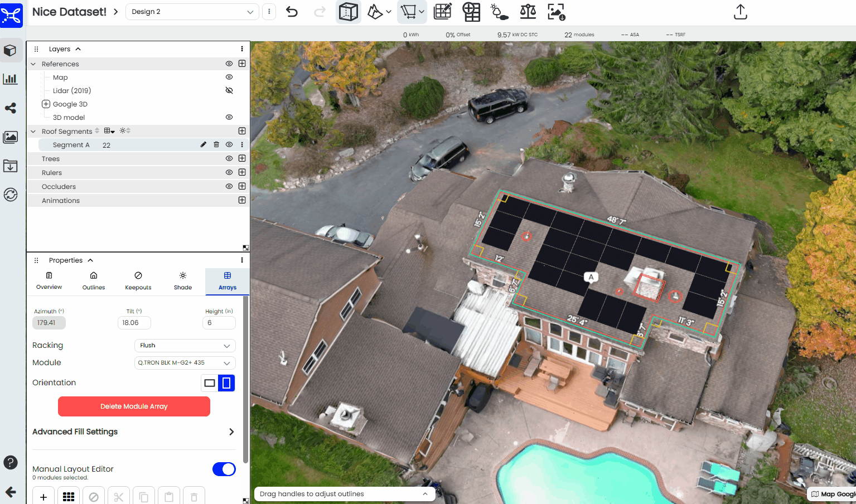Open the table editing tool
This screenshot has width=856, height=504.
pyautogui.click(x=442, y=12)
